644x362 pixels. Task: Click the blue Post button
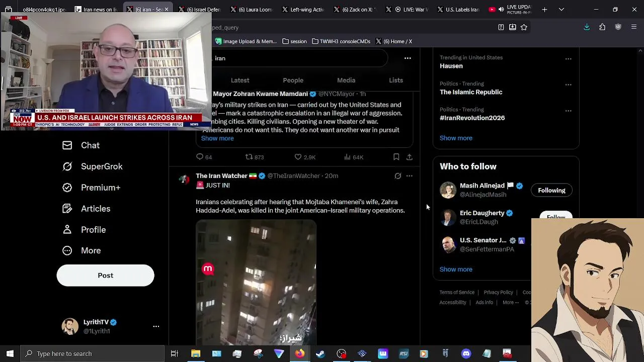[105, 276]
